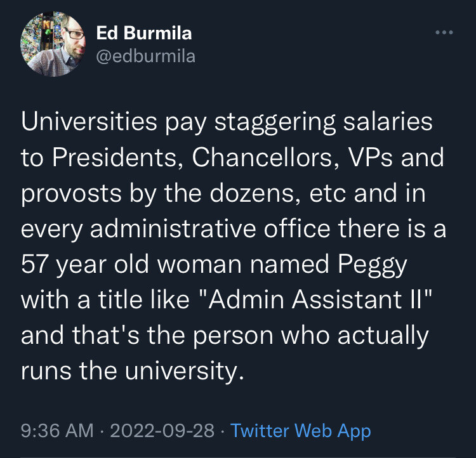Visit the Ed Burmila display name link
Viewport: 476px width, 458px height.
pyautogui.click(x=144, y=33)
